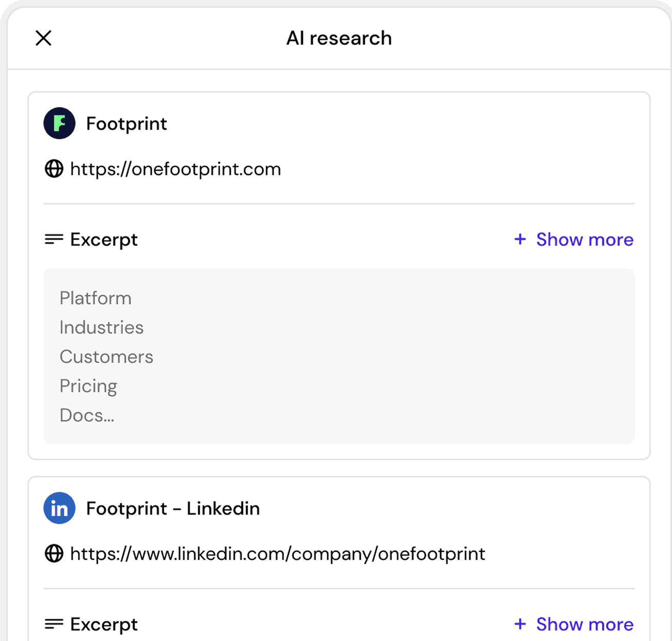The height and width of the screenshot is (641, 672).
Task: Click the globe icon beside the LinkedIn URL
Action: 53,553
